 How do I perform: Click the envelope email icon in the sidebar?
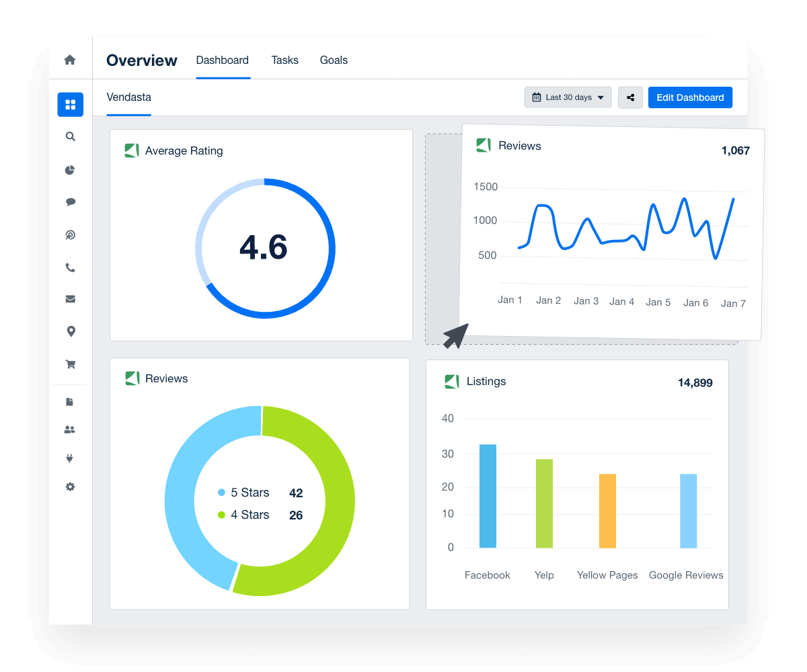70,299
